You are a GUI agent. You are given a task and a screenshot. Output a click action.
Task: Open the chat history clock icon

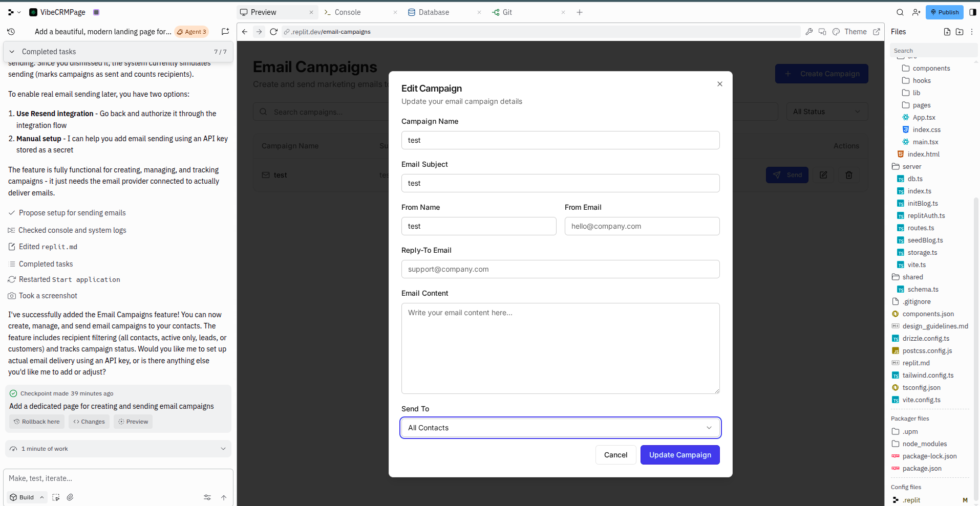tap(11, 32)
